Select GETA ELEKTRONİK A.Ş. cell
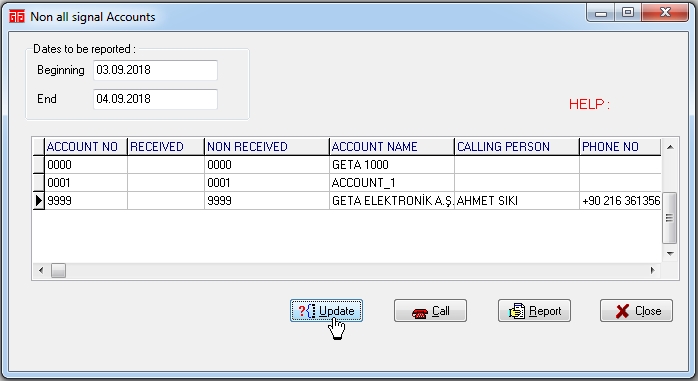The width and height of the screenshot is (698, 381). point(392,201)
